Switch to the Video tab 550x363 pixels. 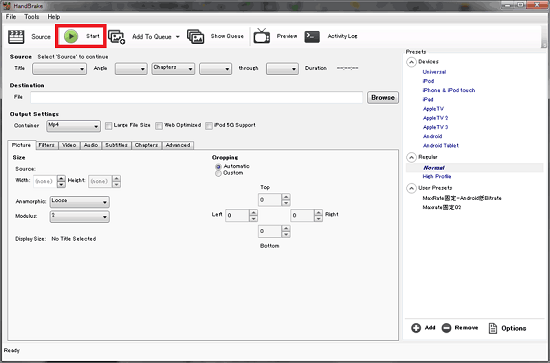[69, 145]
